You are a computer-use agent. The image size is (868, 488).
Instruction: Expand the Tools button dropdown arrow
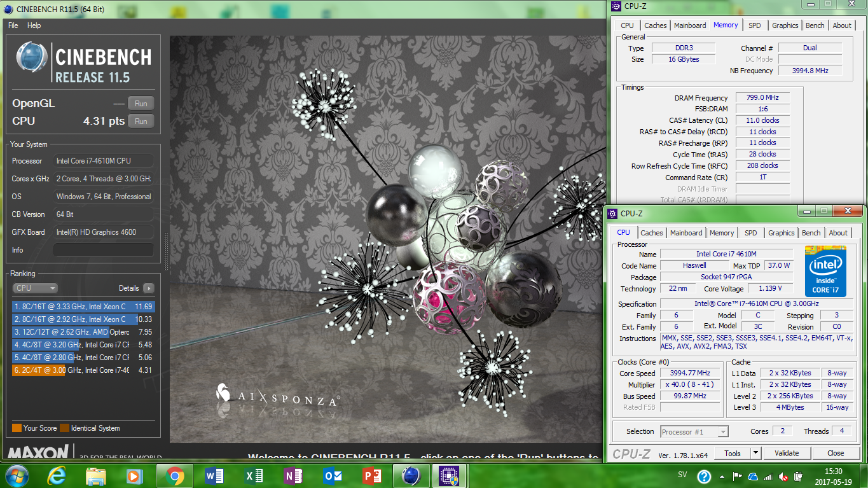(755, 453)
